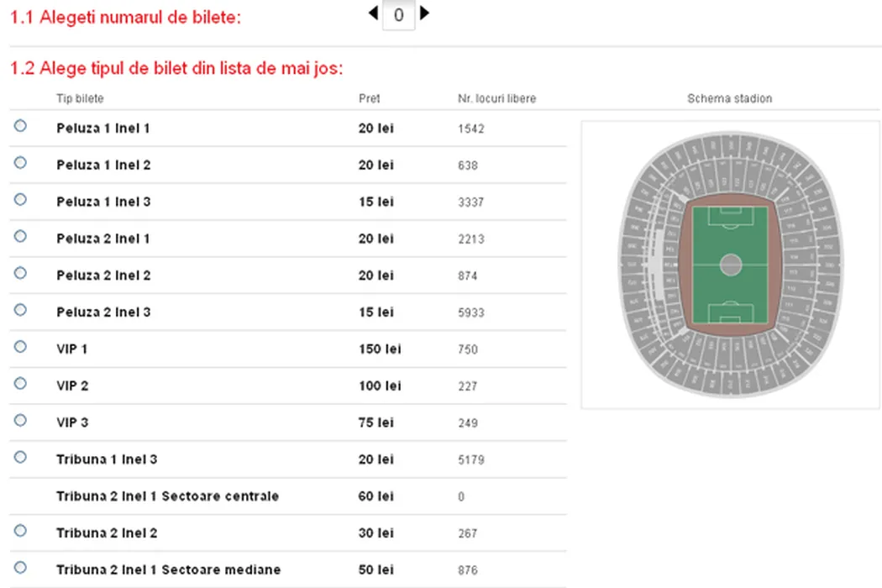Click the Peluza 1 Inel 1 label text
882x588 pixels.
(103, 129)
